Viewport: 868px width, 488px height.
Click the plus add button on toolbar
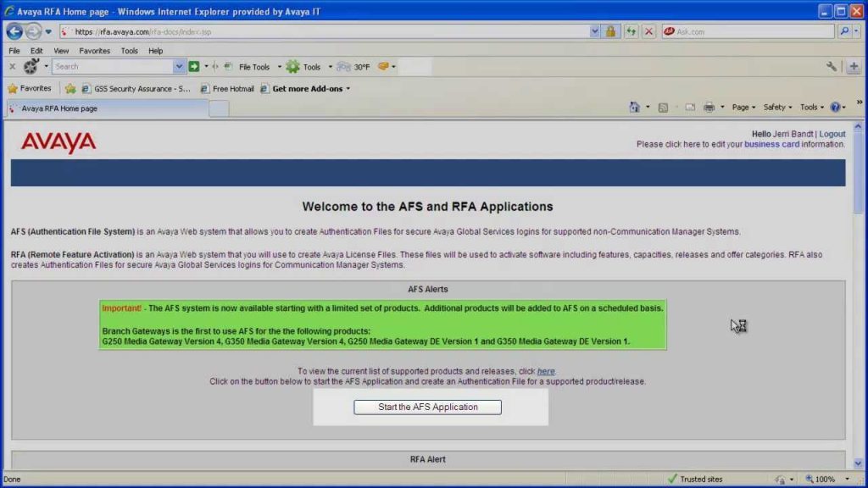pyautogui.click(x=854, y=66)
